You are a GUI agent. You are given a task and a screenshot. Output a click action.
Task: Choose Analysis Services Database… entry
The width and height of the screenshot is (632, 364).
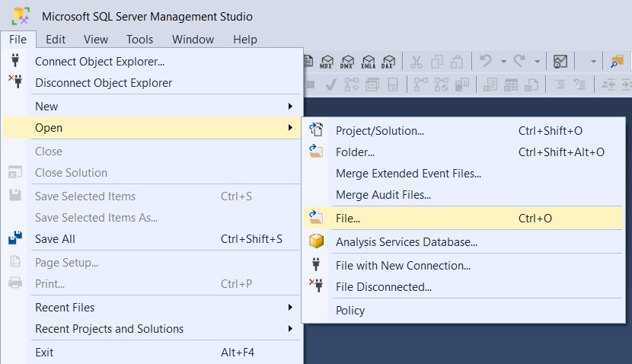(464, 242)
